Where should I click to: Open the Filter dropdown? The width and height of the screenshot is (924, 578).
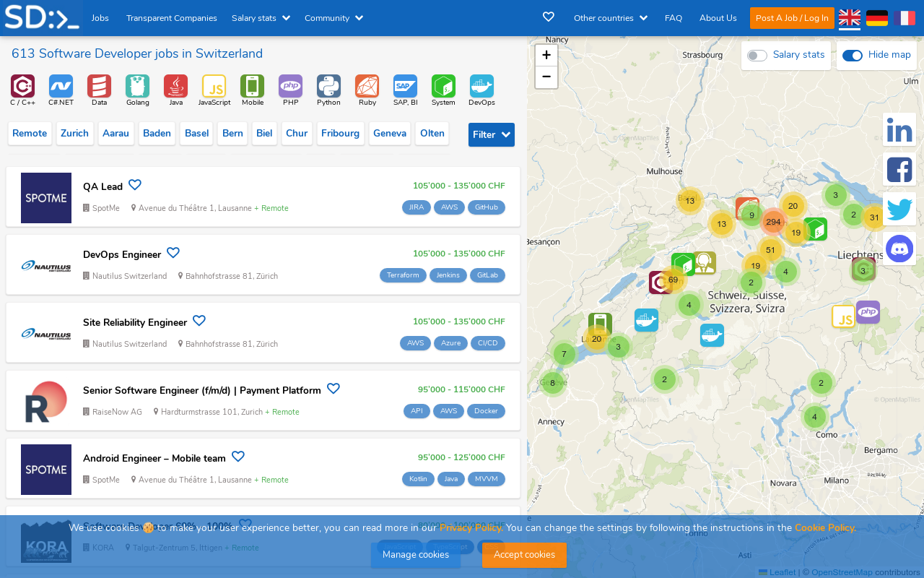[492, 134]
